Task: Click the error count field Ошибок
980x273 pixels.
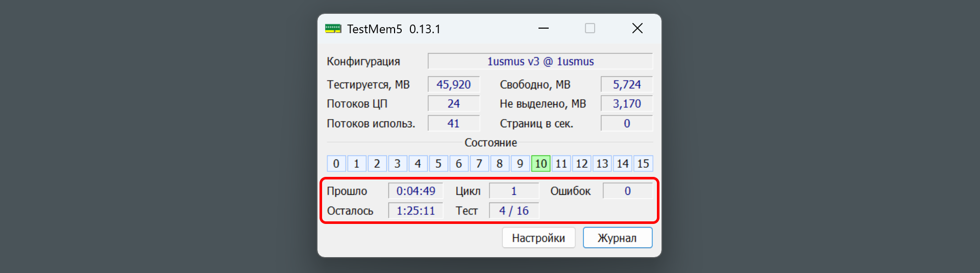Action: (x=627, y=191)
